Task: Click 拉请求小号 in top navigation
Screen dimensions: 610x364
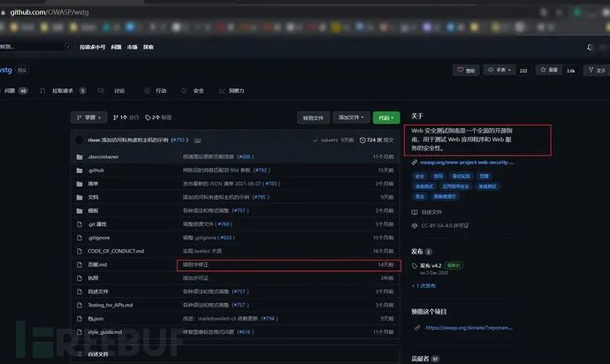Action: point(92,47)
